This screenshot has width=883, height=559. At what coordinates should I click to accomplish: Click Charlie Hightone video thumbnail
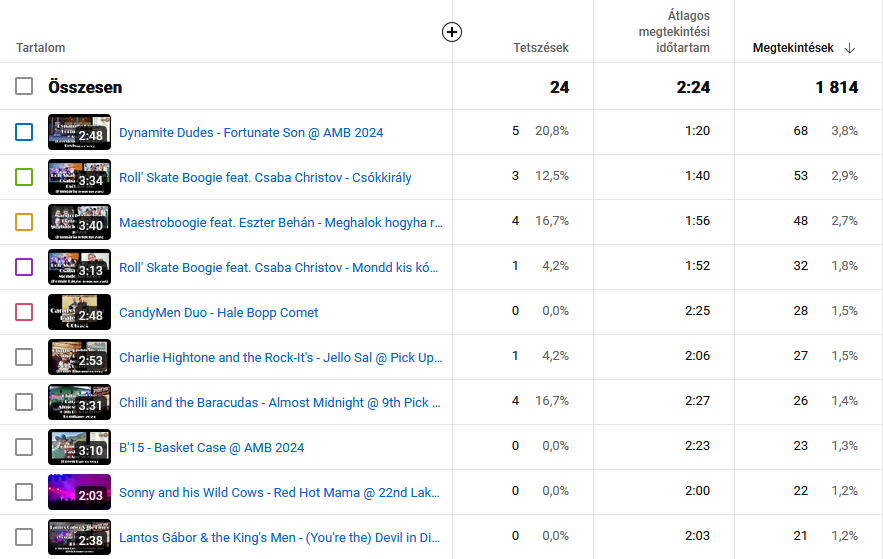pos(79,357)
